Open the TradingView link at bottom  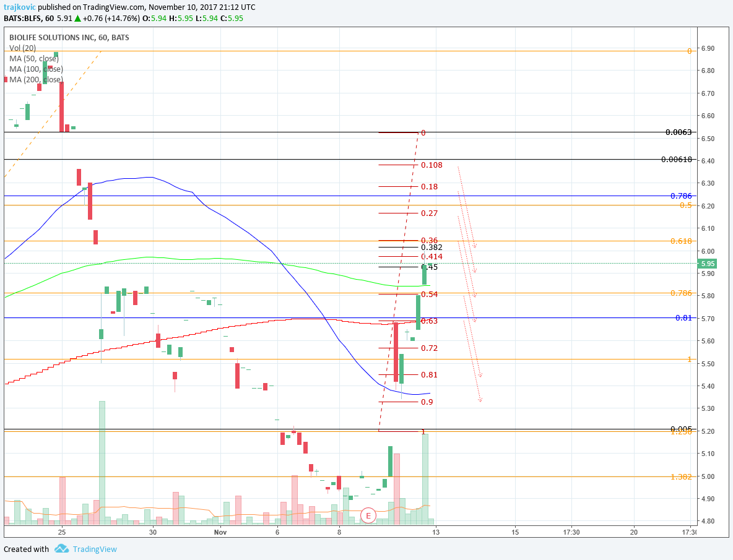click(95, 549)
